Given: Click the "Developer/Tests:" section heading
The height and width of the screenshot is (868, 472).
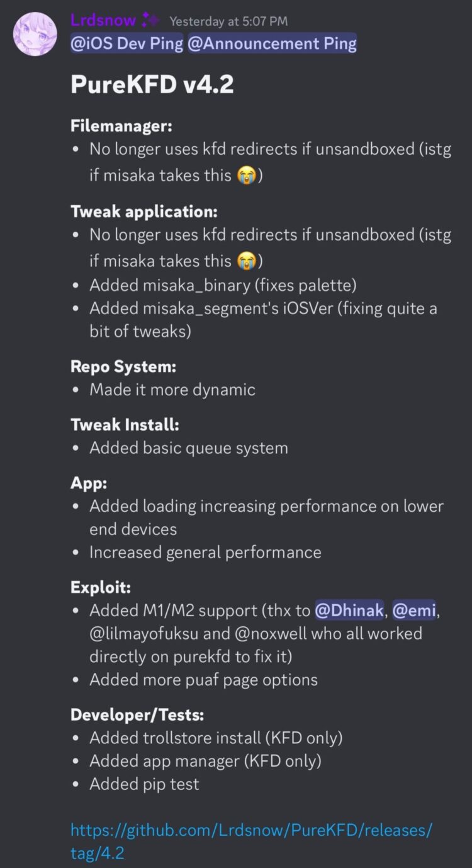Looking at the screenshot, I should click(x=137, y=714).
